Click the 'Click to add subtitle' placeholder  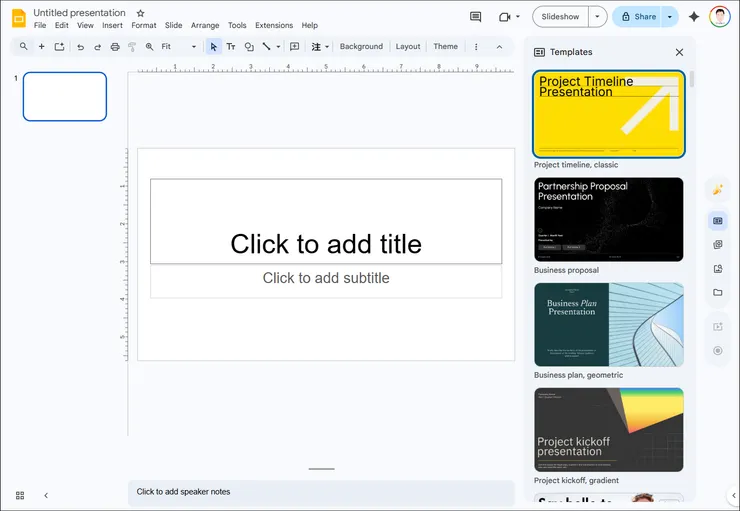326,281
